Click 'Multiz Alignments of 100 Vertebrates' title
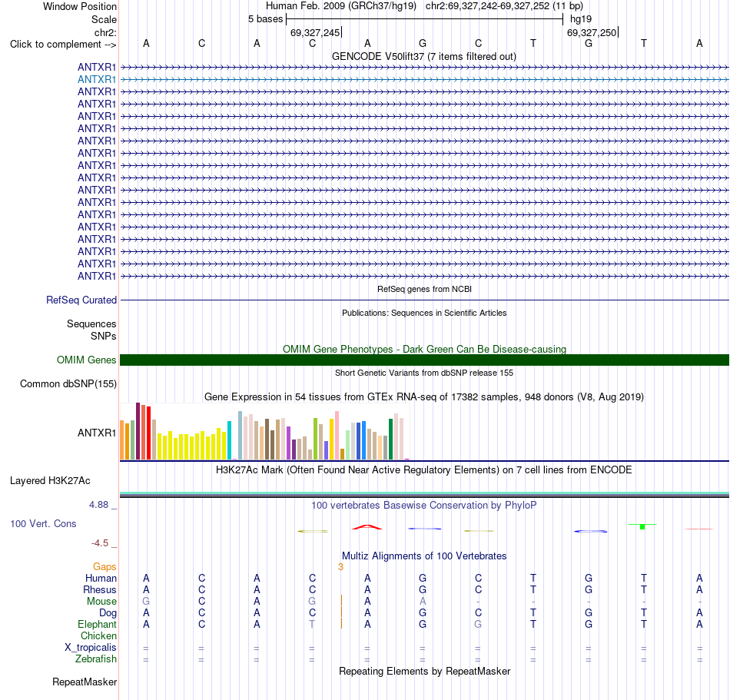 pyautogui.click(x=424, y=556)
